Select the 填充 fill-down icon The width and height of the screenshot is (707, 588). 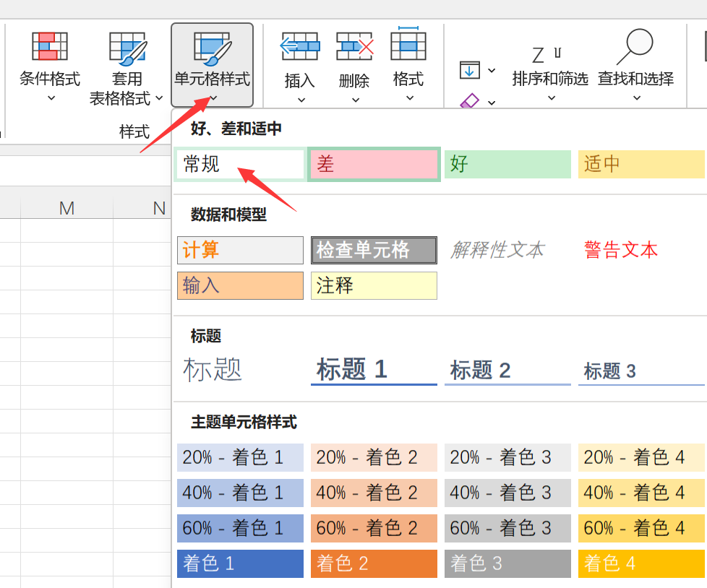(469, 70)
